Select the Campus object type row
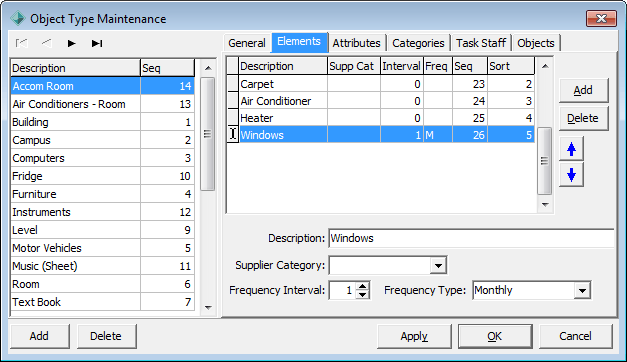The image size is (627, 362). click(x=103, y=140)
